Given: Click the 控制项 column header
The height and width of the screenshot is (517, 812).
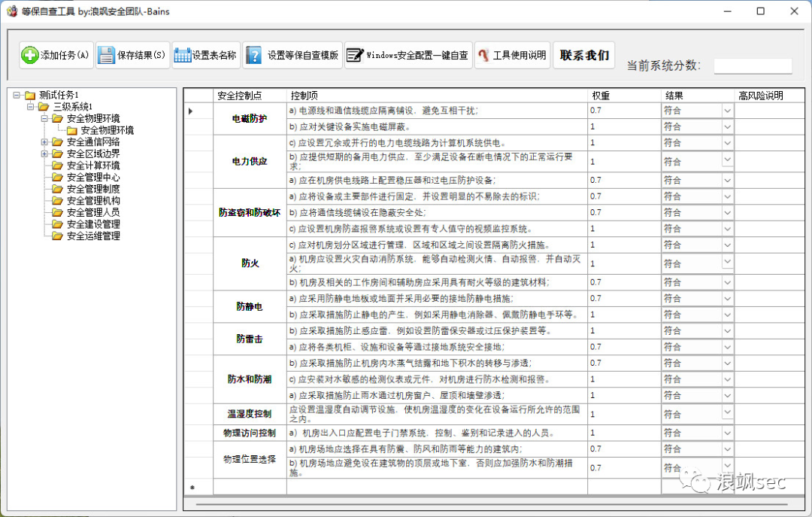Looking at the screenshot, I should 437,96.
